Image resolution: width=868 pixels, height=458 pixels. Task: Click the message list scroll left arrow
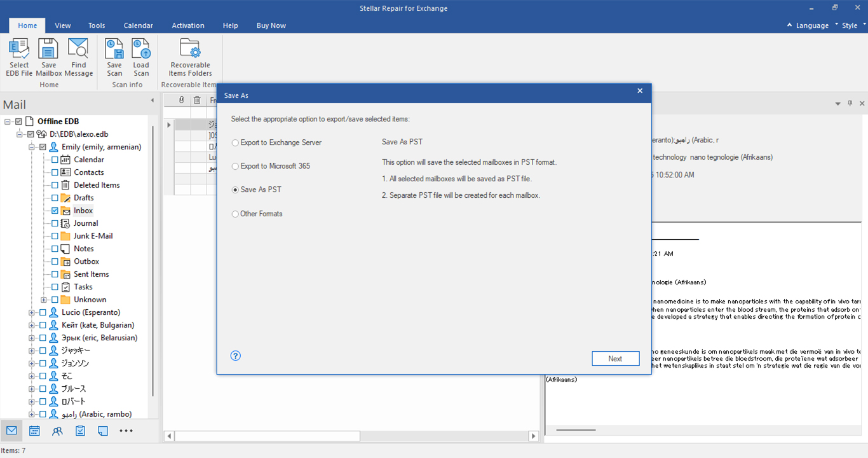[169, 436]
